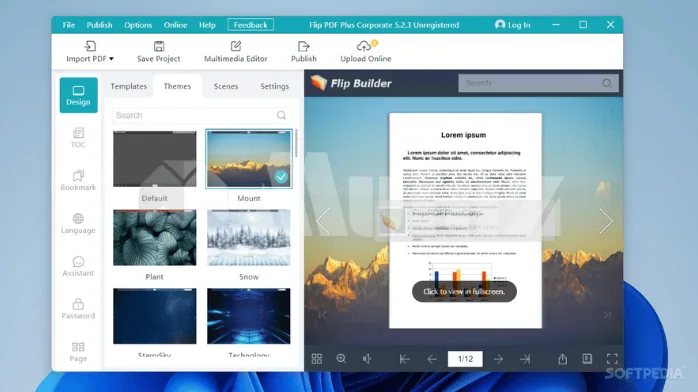Viewport: 698px width, 392px height.
Task: Click the zoom in magnifier icon
Action: coord(341,359)
